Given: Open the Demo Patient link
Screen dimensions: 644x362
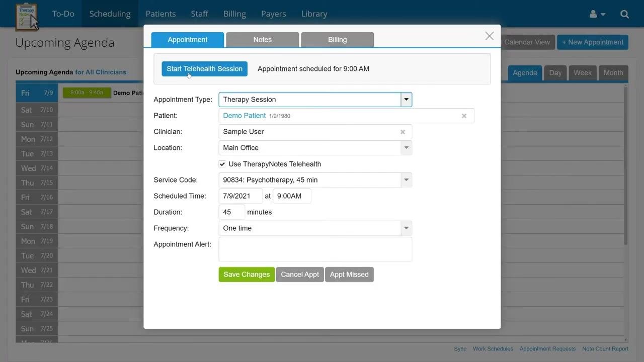Looking at the screenshot, I should click(245, 116).
